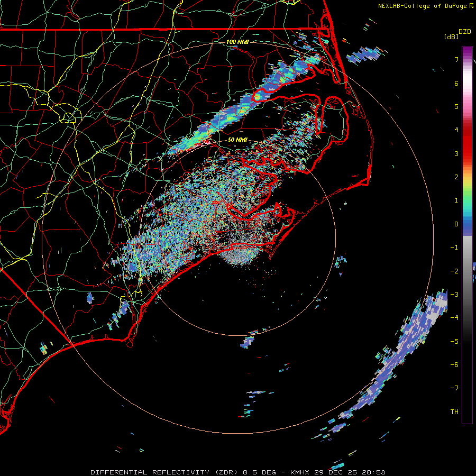476x476 pixels.
Task: Click the '50 NMI' range ring label
Action: (237, 140)
